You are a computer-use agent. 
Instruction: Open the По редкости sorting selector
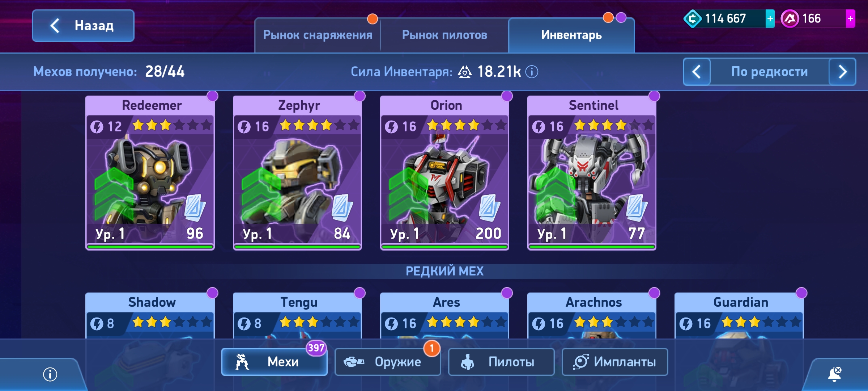769,72
